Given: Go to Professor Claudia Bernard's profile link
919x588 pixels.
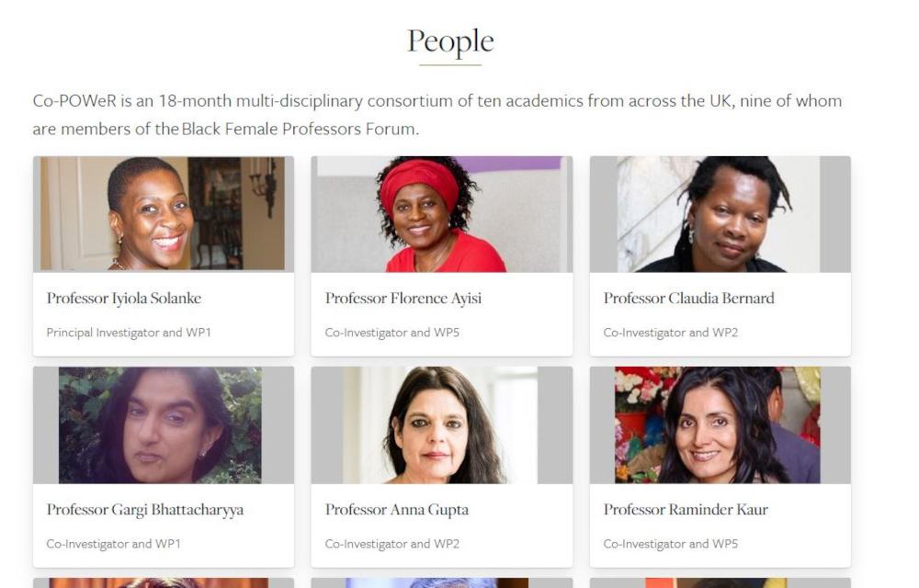Looking at the screenshot, I should (688, 299).
